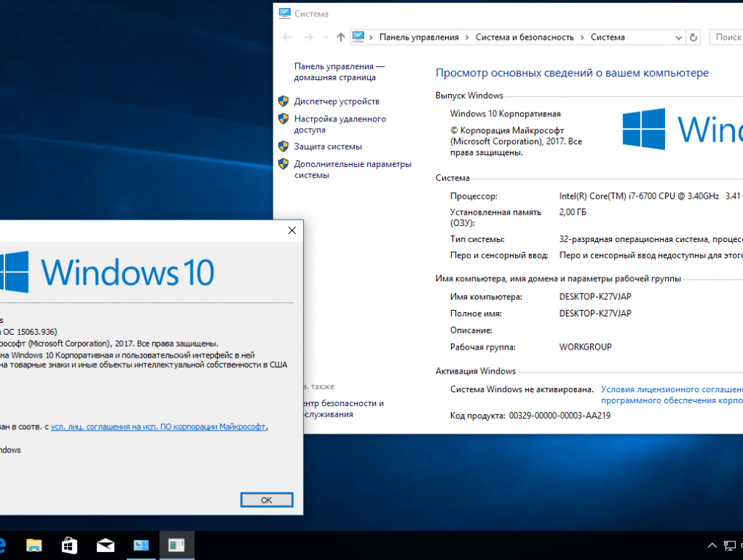
Task: Expand the address bar history dropdown
Action: (678, 38)
